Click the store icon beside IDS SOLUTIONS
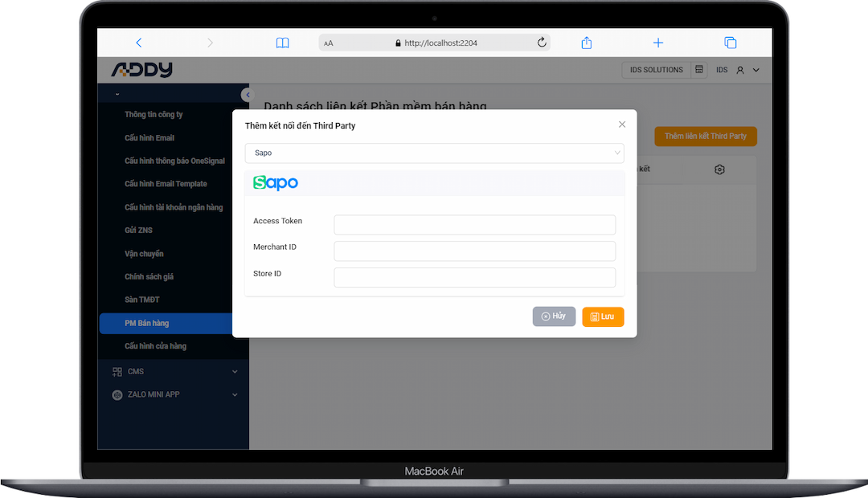 point(699,70)
